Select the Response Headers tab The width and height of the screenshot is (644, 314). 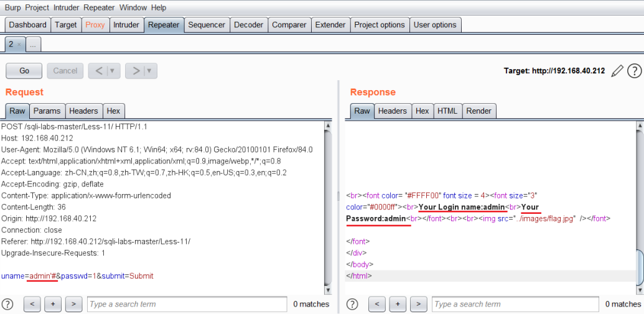pyautogui.click(x=393, y=111)
